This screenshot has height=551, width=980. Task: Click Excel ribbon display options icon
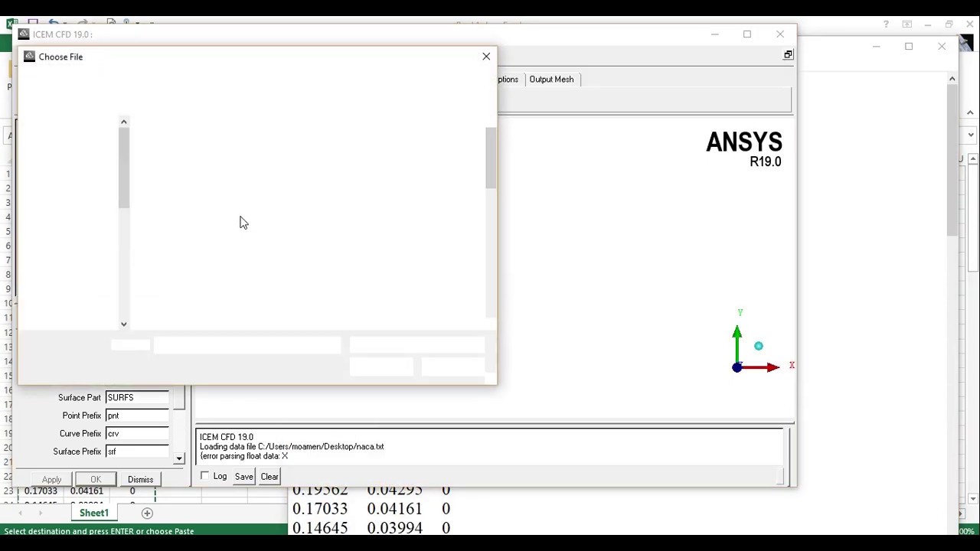click(907, 24)
